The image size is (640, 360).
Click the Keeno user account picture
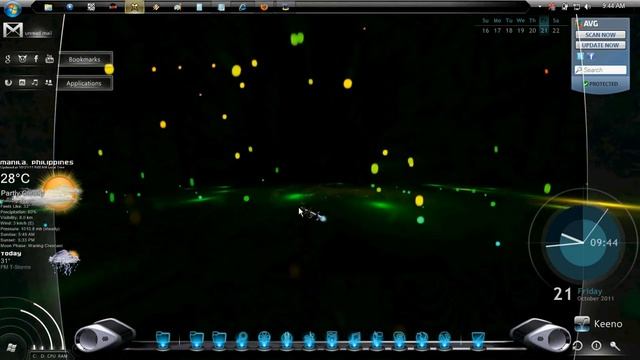tap(582, 324)
